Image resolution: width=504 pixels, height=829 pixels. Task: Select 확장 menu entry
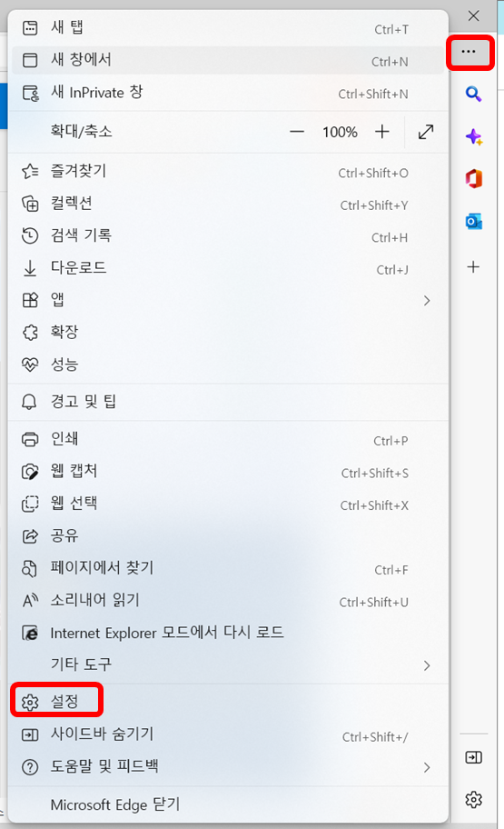(228, 333)
